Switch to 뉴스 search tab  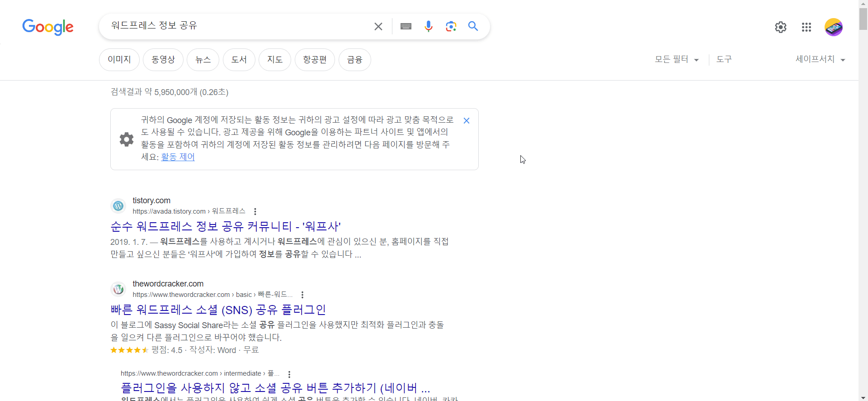click(203, 60)
